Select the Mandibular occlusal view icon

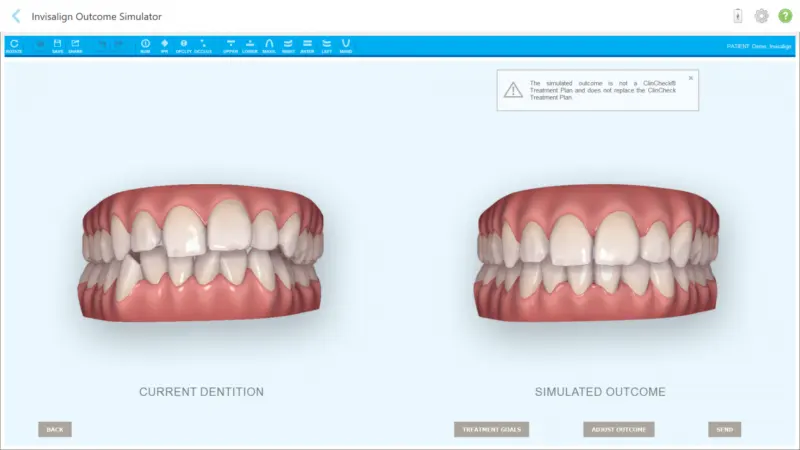pyautogui.click(x=345, y=45)
